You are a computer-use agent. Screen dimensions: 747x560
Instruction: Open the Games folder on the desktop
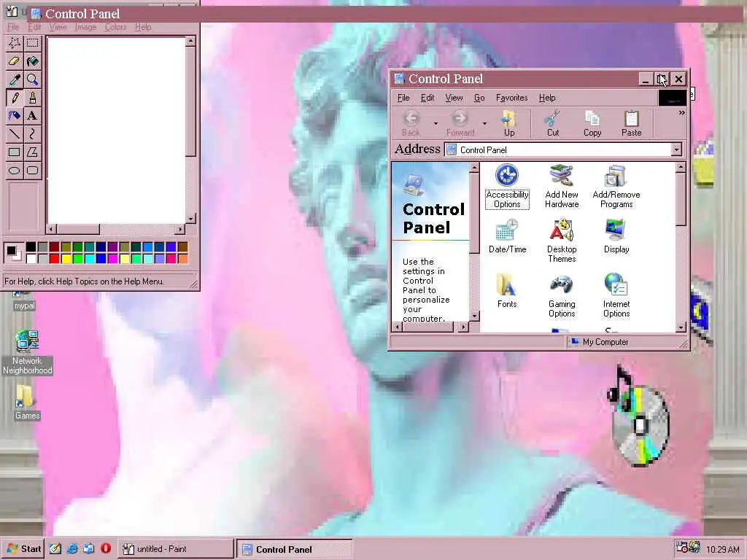pyautogui.click(x=26, y=402)
